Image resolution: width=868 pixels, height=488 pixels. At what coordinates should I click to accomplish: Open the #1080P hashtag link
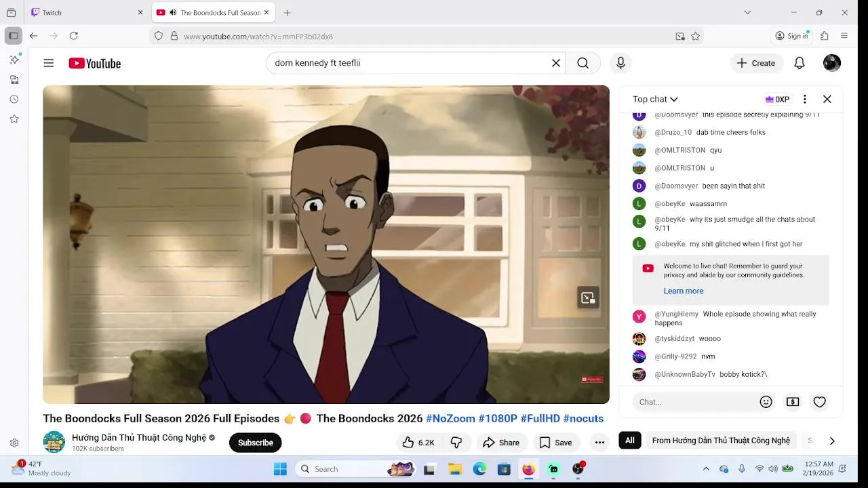coord(498,418)
